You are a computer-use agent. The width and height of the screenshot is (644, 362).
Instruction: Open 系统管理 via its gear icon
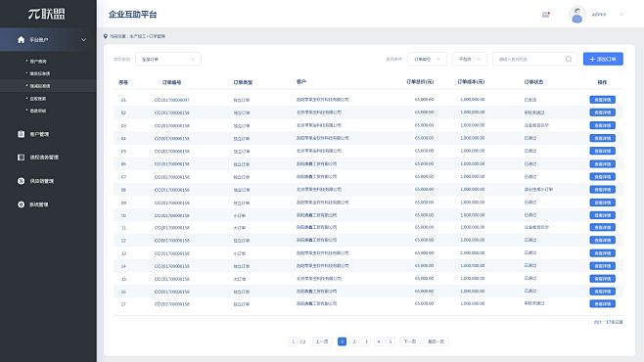[x=21, y=204]
